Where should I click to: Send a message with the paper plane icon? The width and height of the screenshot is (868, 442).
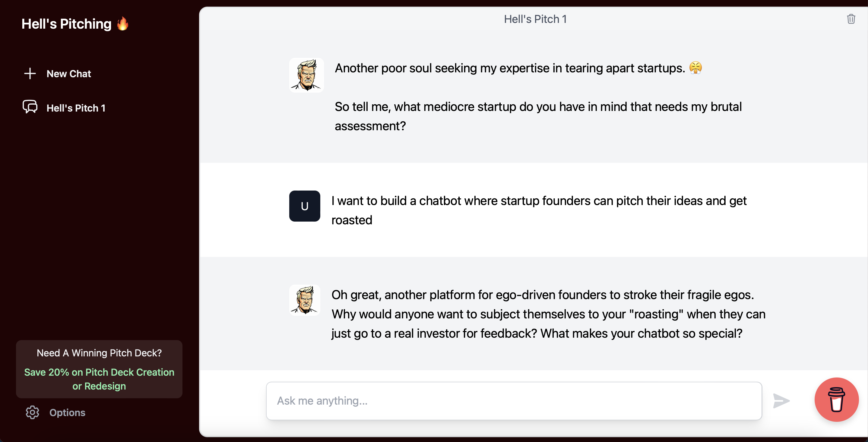(781, 401)
